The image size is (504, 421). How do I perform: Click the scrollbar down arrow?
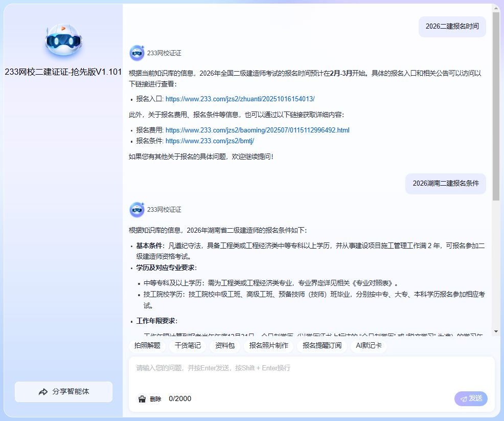496,331
